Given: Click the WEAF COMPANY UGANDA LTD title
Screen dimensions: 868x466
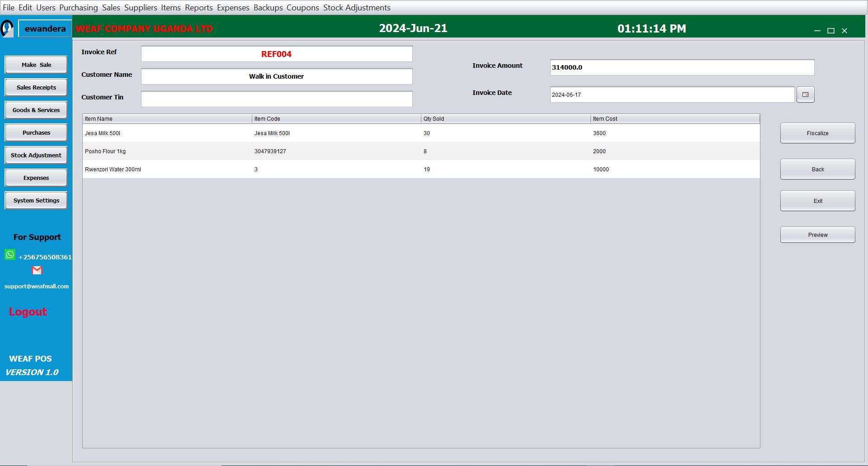Looking at the screenshot, I should tap(144, 28).
